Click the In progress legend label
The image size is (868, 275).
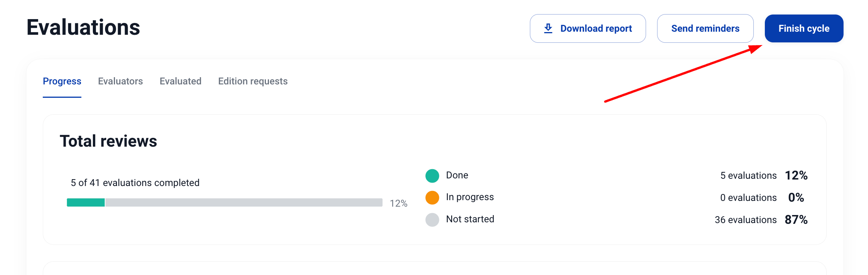coord(470,197)
